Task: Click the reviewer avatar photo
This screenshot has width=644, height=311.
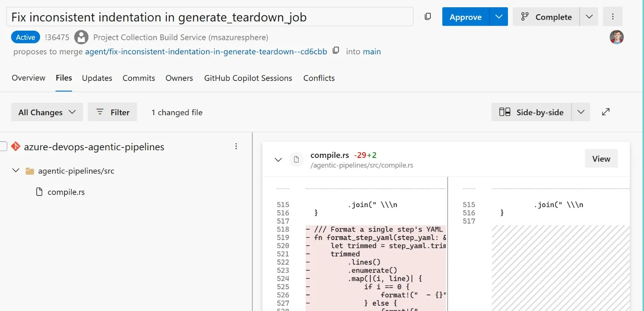Action: coord(617,37)
